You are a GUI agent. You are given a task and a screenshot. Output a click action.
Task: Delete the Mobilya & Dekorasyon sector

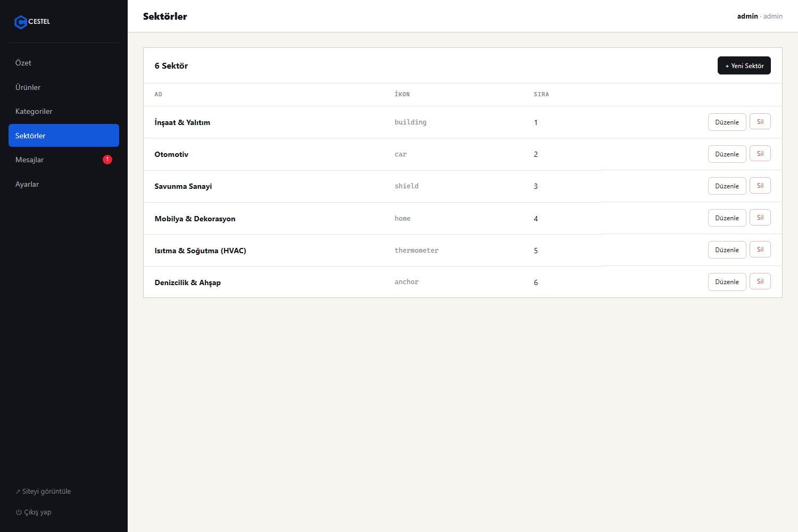click(760, 218)
